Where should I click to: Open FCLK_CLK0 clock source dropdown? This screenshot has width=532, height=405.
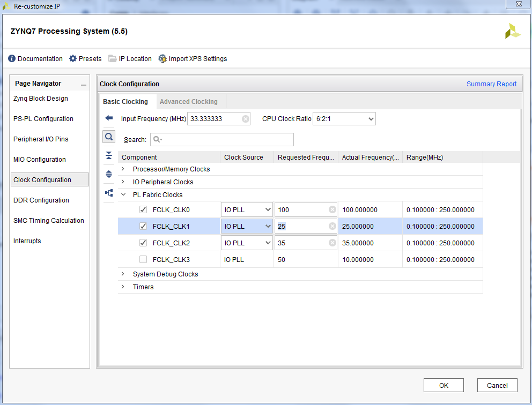point(247,210)
